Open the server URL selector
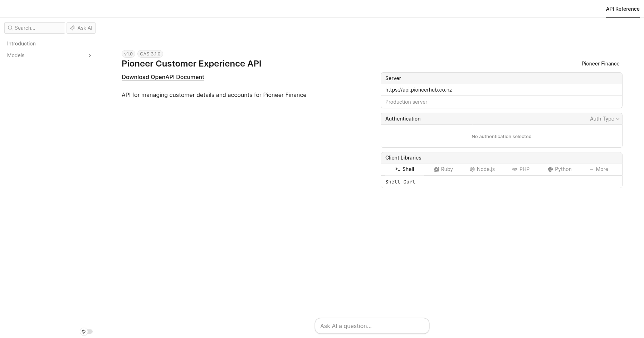 point(502,90)
